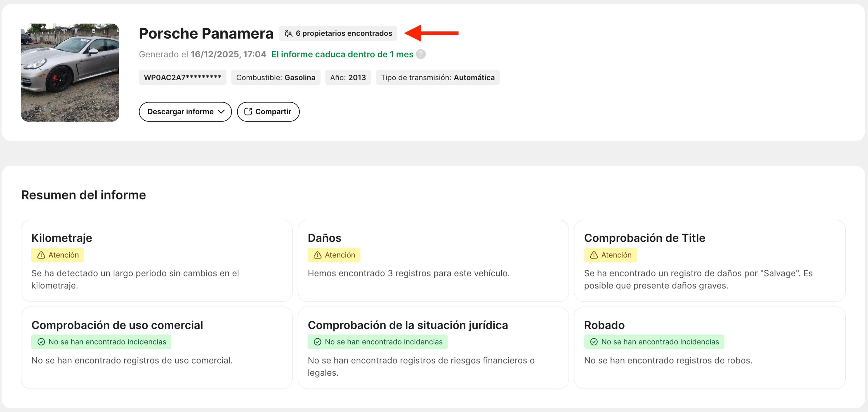Click the 'Atención' badge under Kilometraje
This screenshot has width=868, height=412.
coord(57,255)
